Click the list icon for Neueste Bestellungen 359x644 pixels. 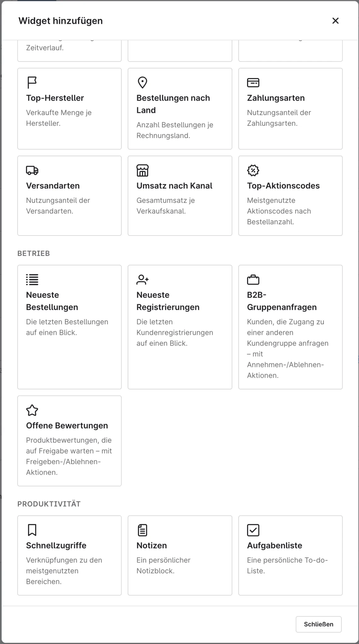click(32, 280)
